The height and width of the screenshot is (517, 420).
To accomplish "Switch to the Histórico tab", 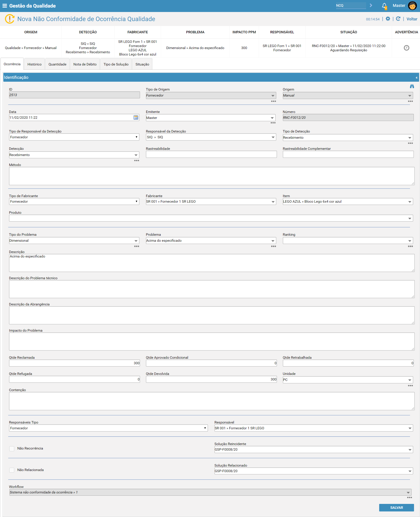I will coord(34,64).
